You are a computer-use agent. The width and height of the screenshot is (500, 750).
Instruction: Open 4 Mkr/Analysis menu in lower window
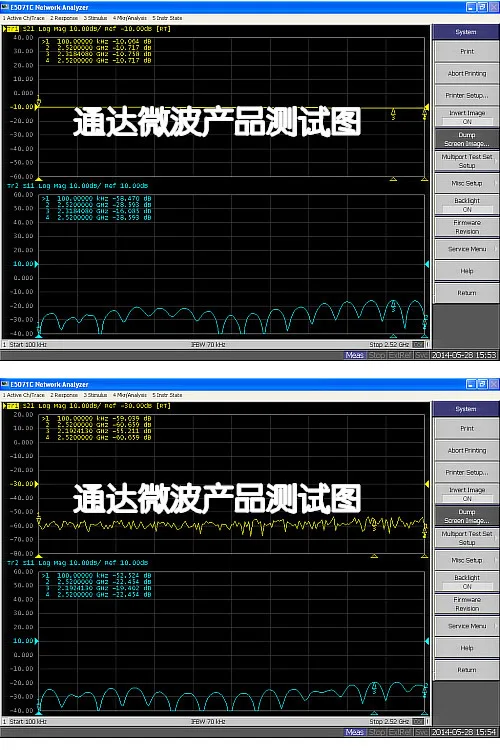(130, 395)
